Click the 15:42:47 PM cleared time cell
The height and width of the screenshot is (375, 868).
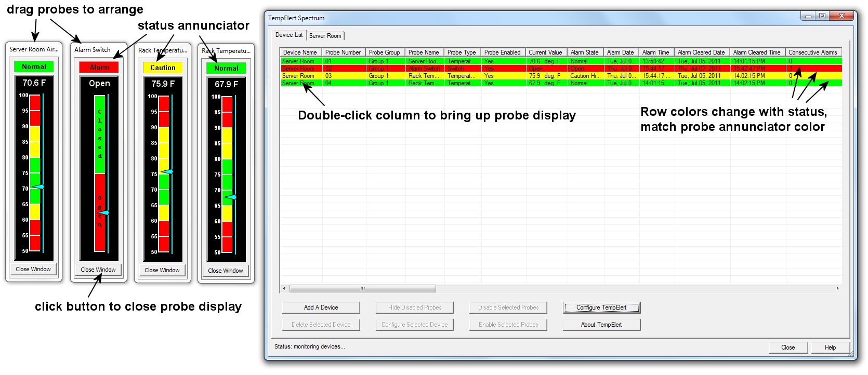[x=758, y=69]
